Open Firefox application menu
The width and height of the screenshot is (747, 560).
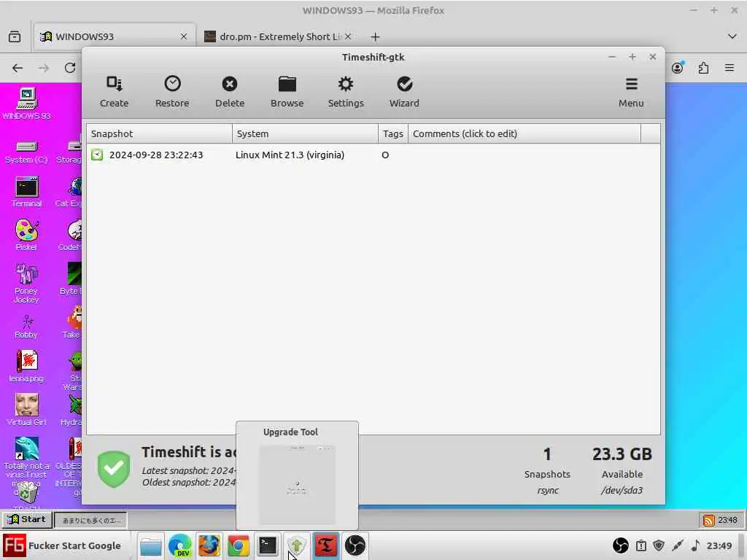729,68
